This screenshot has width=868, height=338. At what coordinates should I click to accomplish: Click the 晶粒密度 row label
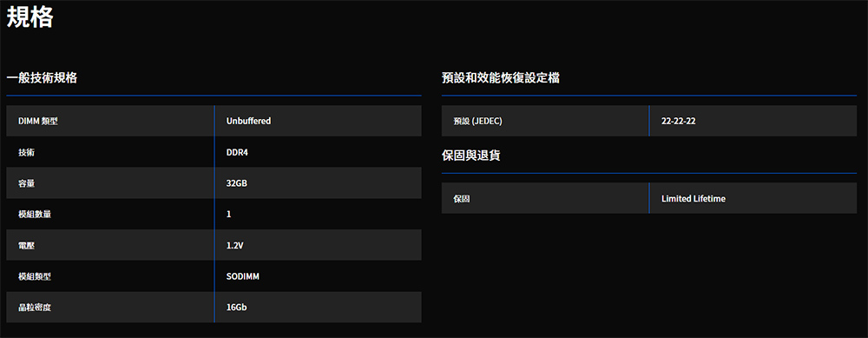[35, 308]
